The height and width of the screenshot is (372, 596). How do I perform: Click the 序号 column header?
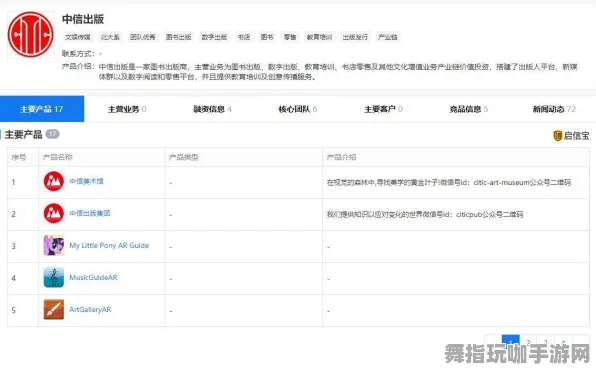19,157
